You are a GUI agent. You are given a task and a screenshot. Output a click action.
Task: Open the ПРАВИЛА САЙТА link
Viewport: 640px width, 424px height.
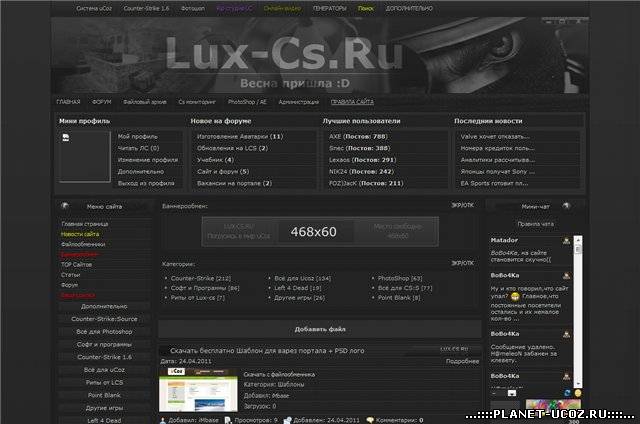pos(352,102)
